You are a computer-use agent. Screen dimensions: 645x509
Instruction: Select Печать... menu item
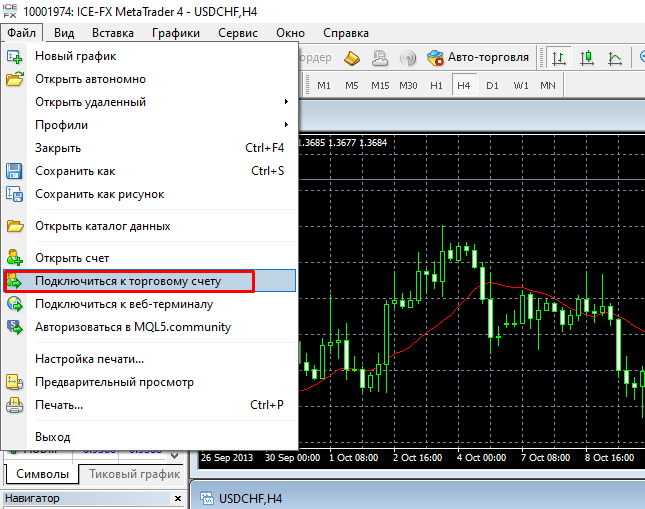(x=150, y=405)
